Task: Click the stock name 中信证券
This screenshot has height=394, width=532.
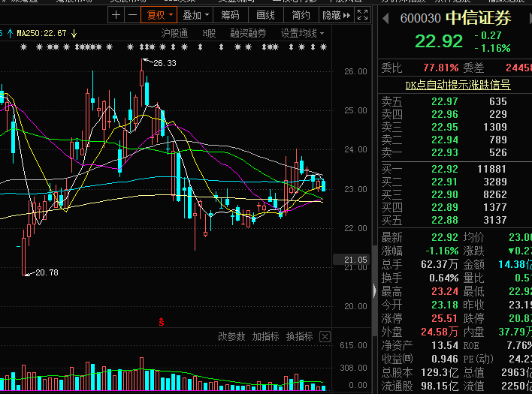Action: [x=478, y=17]
